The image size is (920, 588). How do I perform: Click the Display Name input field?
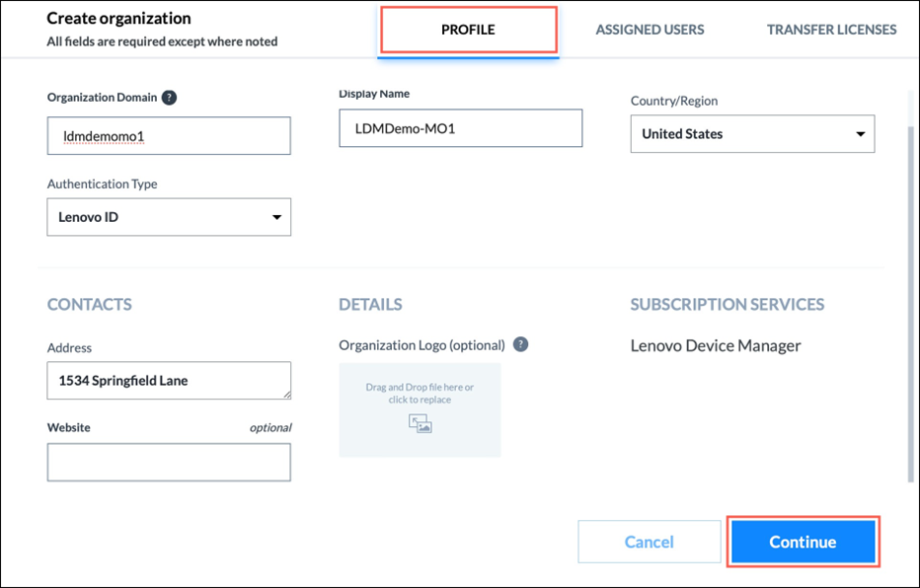[461, 128]
